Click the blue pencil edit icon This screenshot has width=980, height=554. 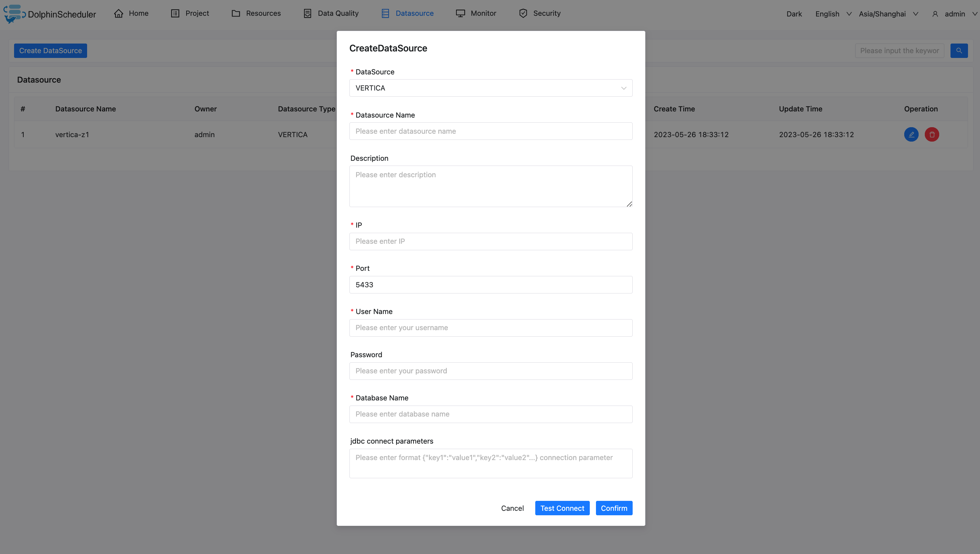[911, 134]
